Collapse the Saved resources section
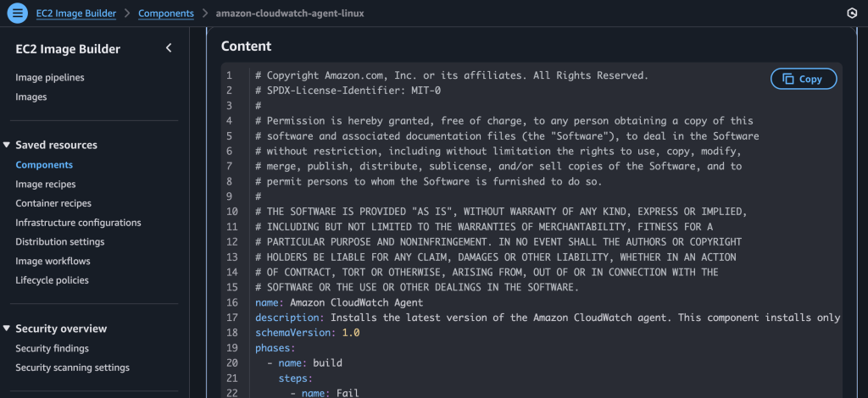The width and height of the screenshot is (868, 398). (x=7, y=145)
